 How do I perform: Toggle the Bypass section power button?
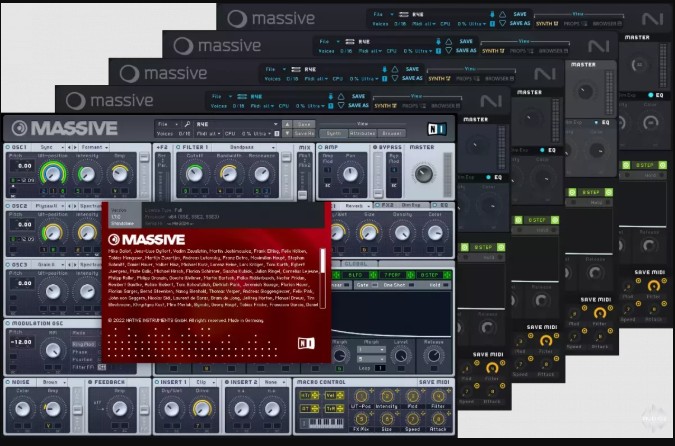(375, 147)
